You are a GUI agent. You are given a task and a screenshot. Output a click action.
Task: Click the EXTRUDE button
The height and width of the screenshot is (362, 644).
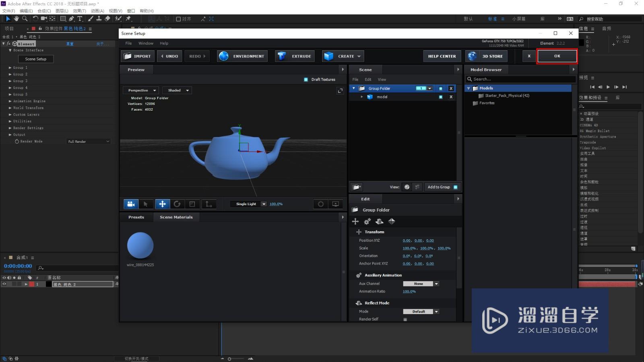(295, 56)
